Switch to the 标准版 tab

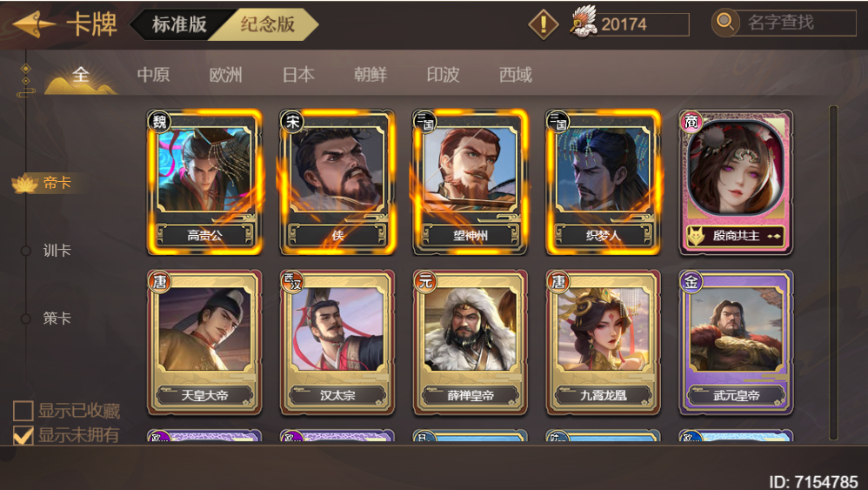click(179, 24)
